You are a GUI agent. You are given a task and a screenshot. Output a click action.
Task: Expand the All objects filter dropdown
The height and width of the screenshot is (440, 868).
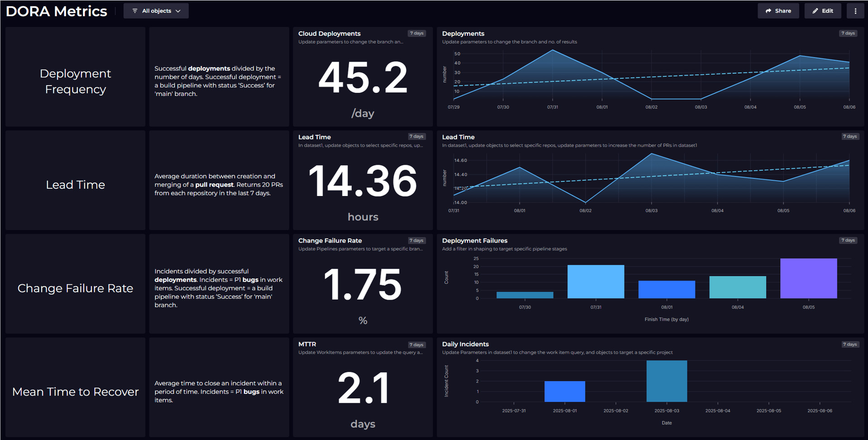tap(156, 11)
